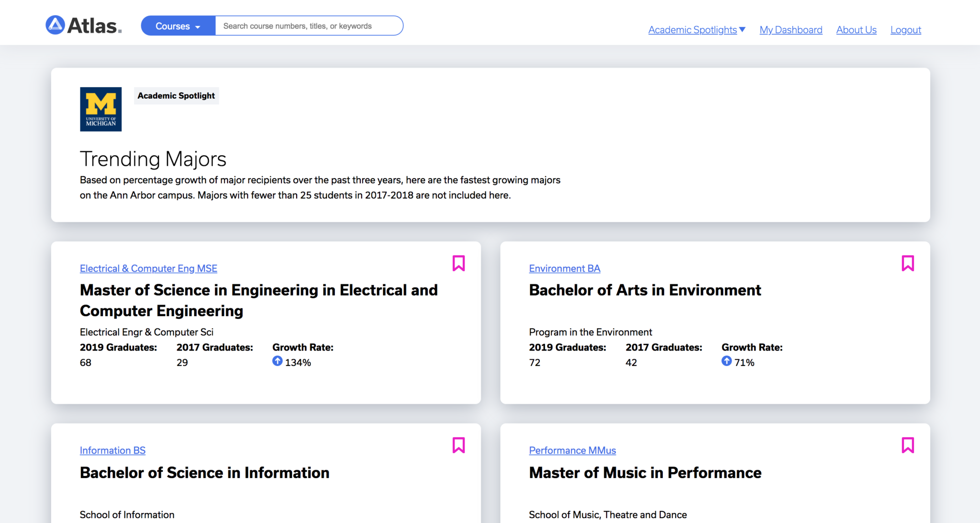Image resolution: width=980 pixels, height=523 pixels.
Task: Toggle bookmark on the Environment BA card
Action: 908,263
